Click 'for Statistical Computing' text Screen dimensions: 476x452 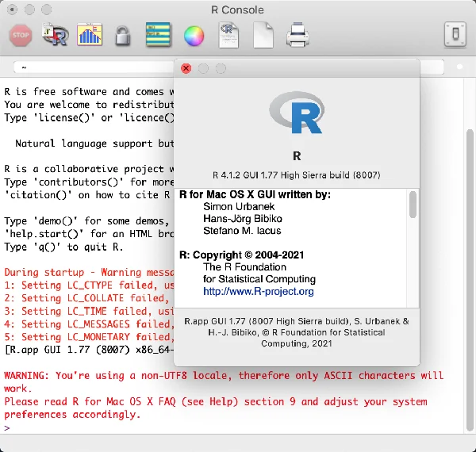click(x=259, y=279)
